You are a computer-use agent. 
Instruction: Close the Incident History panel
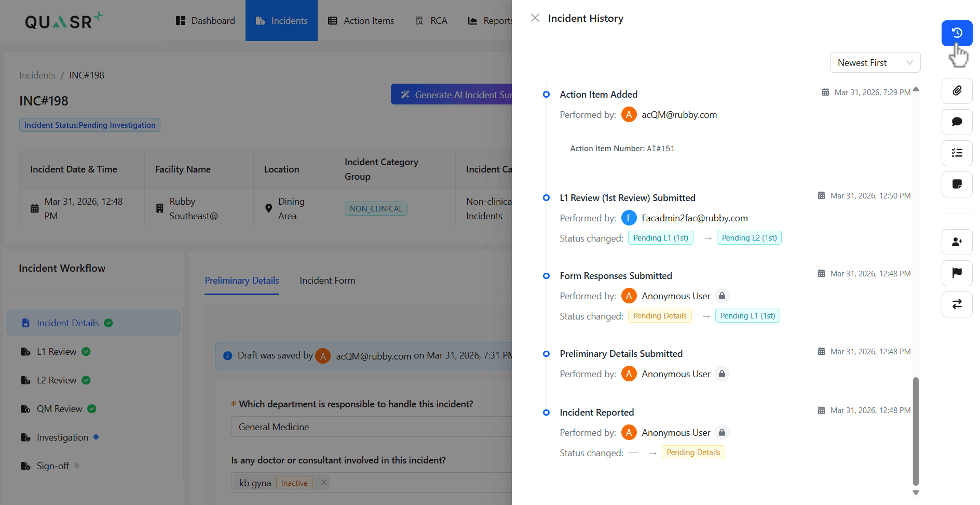pyautogui.click(x=535, y=18)
